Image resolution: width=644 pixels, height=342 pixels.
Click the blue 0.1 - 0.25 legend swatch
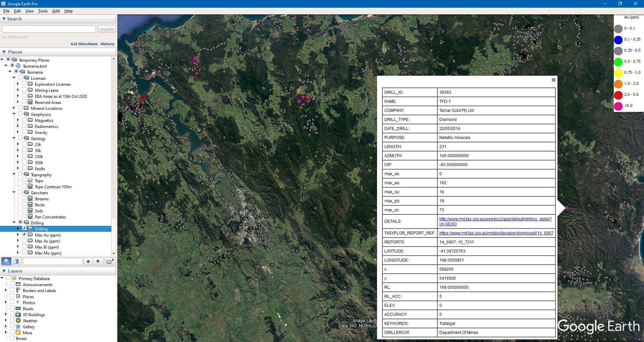tap(618, 40)
